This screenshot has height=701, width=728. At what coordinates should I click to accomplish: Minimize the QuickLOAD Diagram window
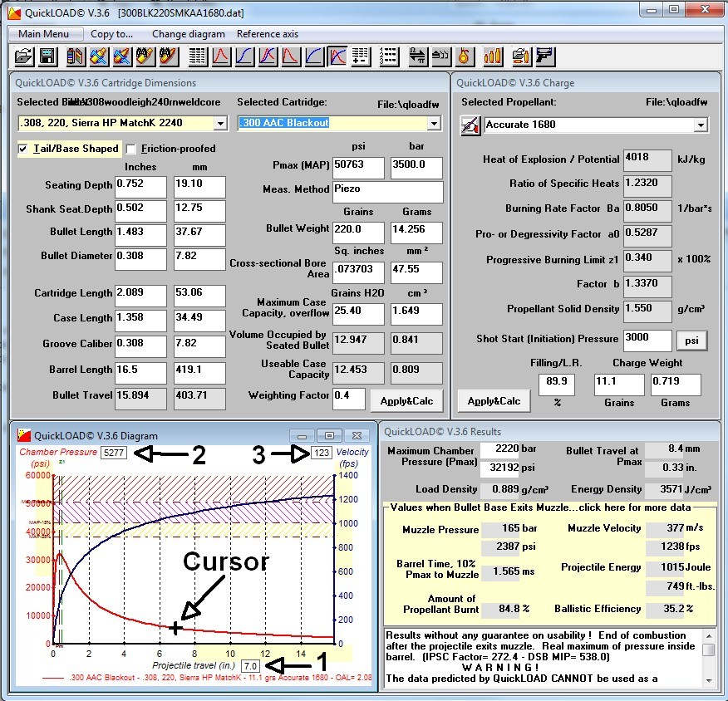click(x=303, y=435)
